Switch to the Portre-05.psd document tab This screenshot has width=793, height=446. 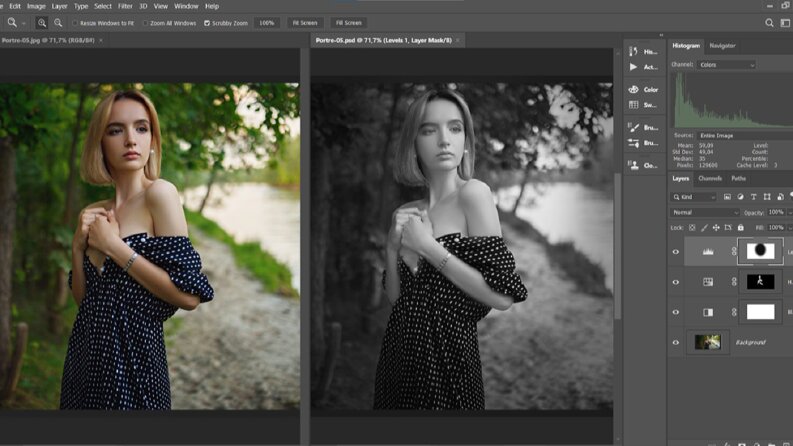[383, 40]
